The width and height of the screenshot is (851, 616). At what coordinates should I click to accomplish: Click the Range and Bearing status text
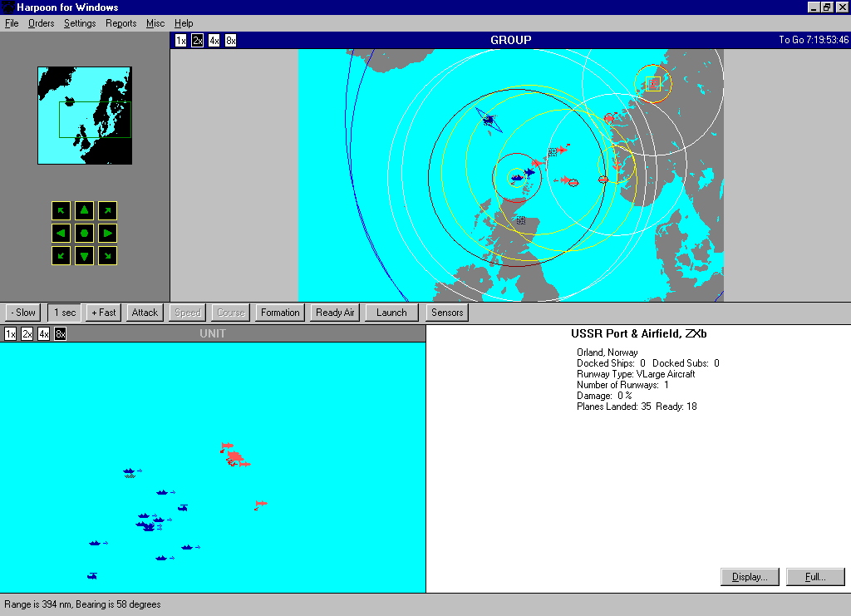pyautogui.click(x=82, y=604)
